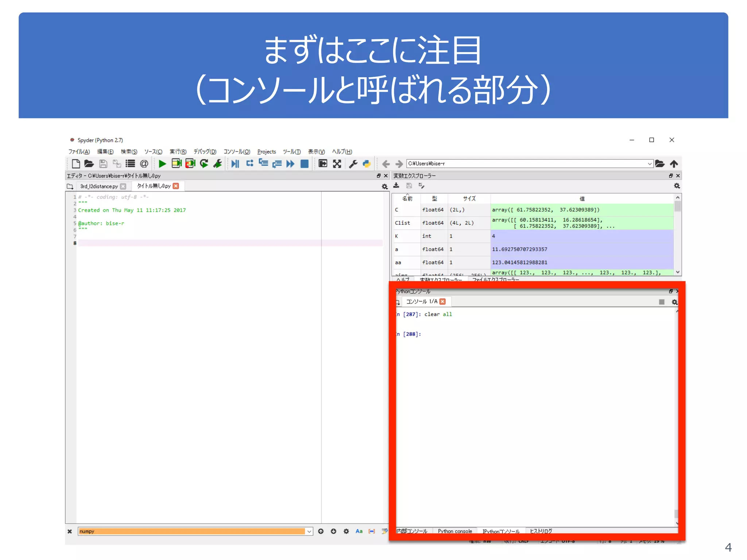The width and height of the screenshot is (747, 560).
Task: Click the blue stop debugging square
Action: point(304,164)
